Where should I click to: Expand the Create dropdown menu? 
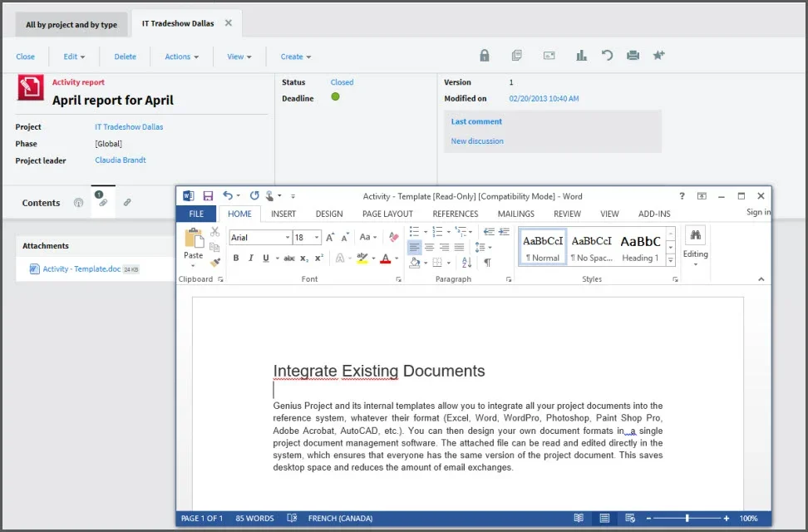coord(295,57)
